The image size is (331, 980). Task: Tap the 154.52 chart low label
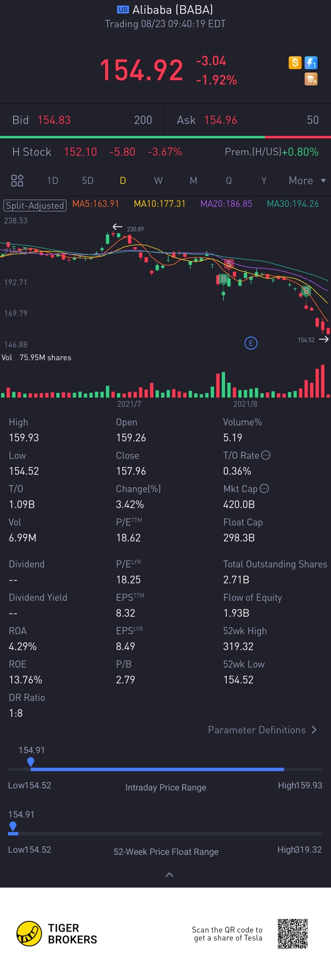[306, 340]
